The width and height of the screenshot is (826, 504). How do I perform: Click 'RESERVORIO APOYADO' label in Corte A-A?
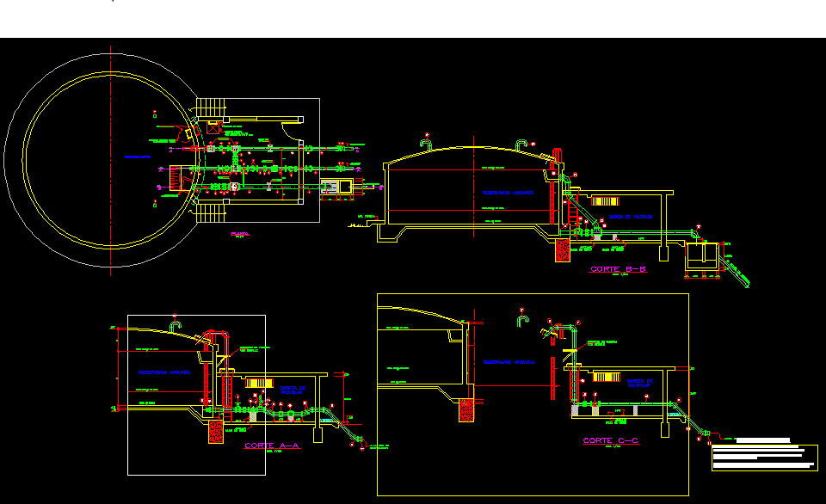(x=164, y=372)
